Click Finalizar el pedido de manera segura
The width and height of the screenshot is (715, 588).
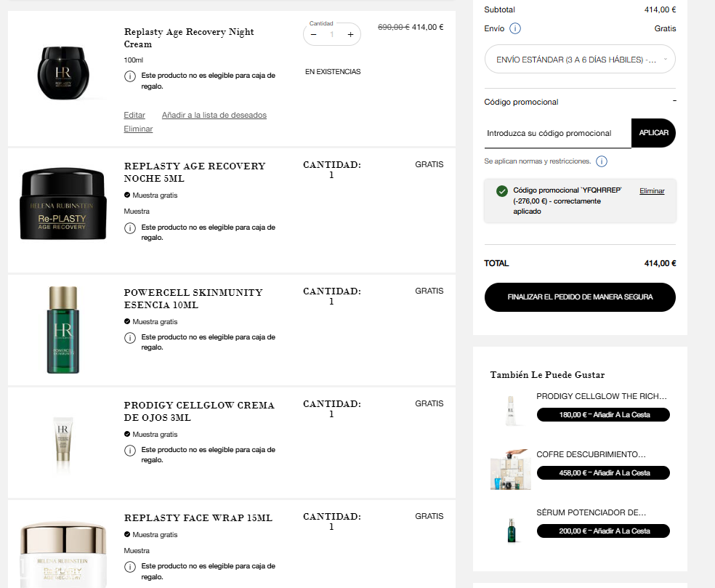580,297
